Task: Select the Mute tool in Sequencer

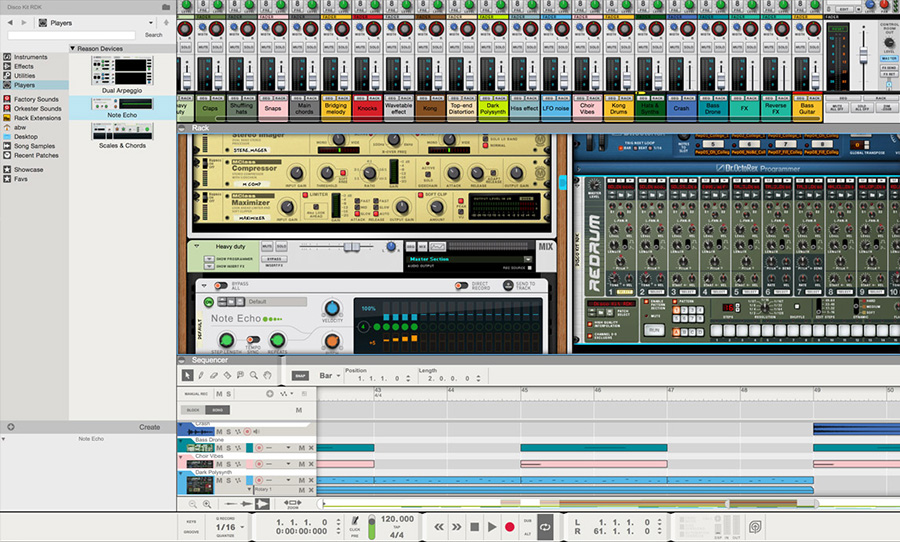Action: tap(240, 375)
